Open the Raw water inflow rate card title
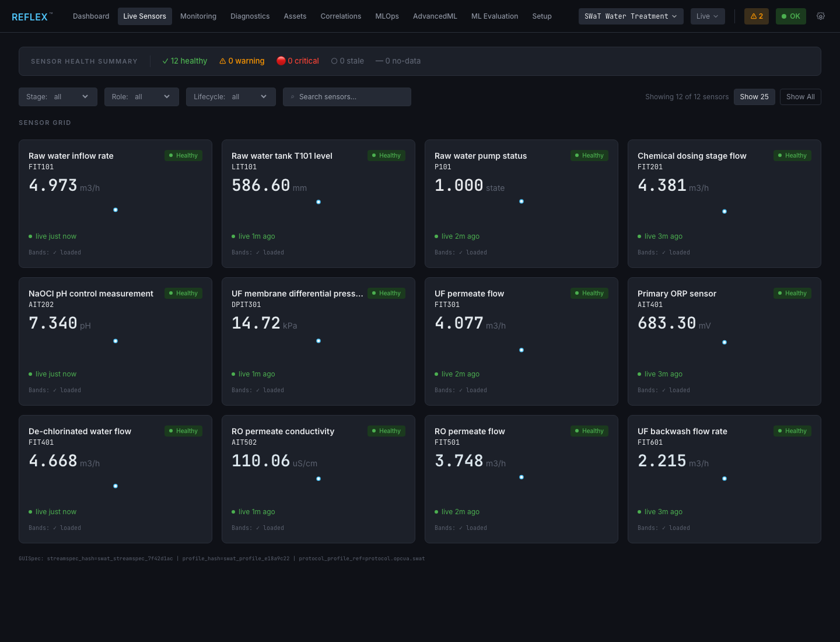 (71, 156)
